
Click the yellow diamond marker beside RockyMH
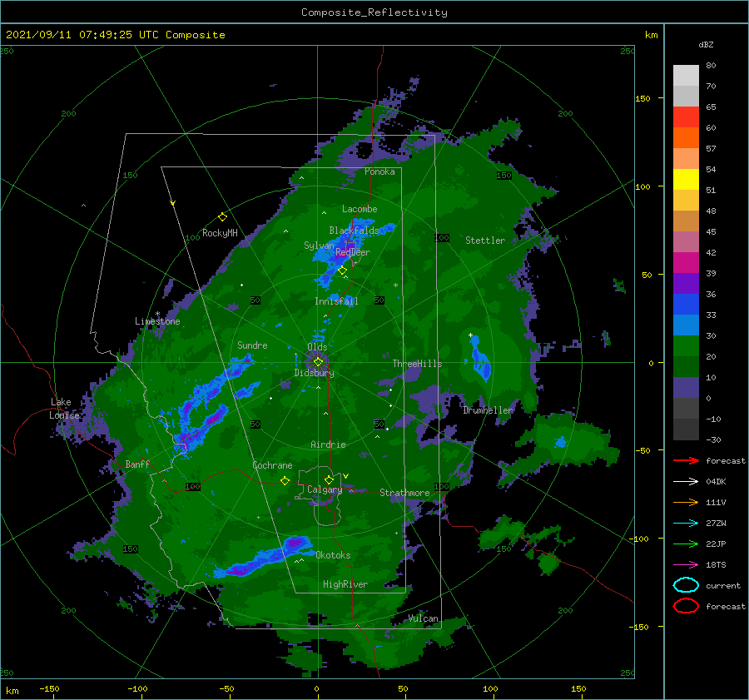pos(222,217)
